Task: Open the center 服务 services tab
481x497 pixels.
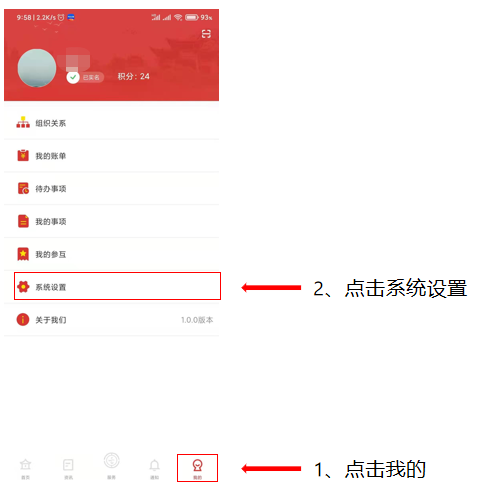Action: [x=111, y=466]
